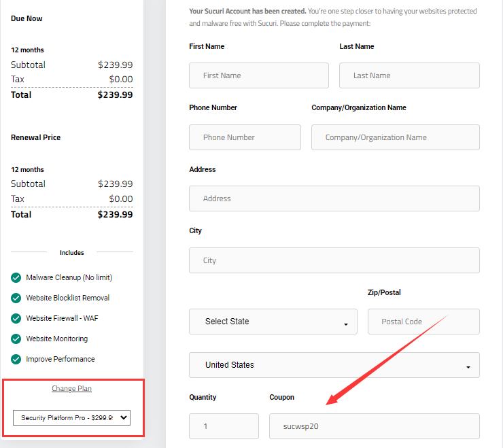Viewport: 503px width, 448px height.
Task: Focus the First Name input field
Action: tap(258, 75)
